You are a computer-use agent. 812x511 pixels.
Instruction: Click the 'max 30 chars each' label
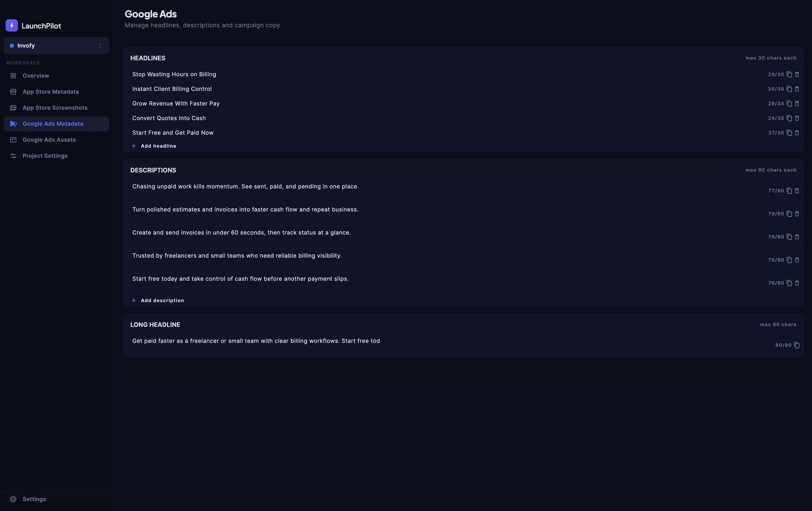(x=771, y=58)
